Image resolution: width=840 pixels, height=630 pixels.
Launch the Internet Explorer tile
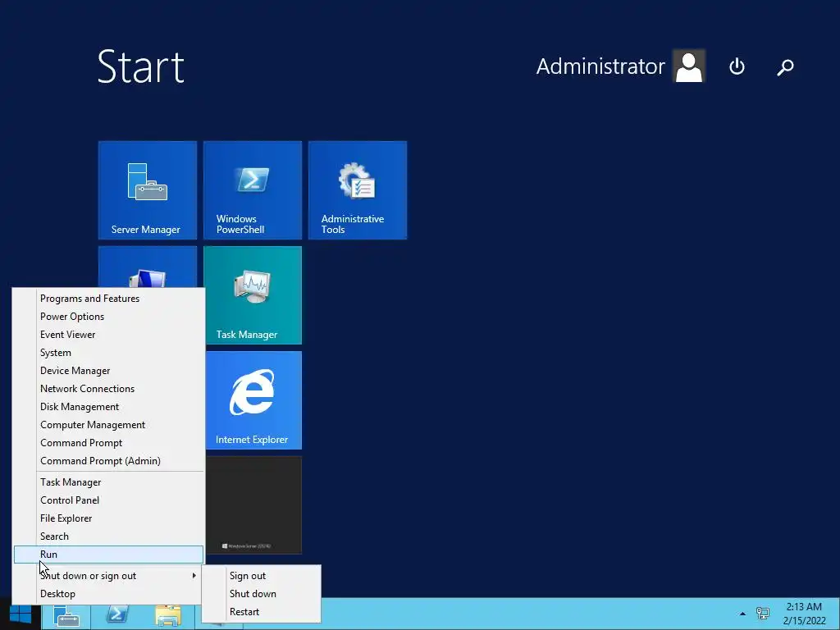pyautogui.click(x=253, y=400)
